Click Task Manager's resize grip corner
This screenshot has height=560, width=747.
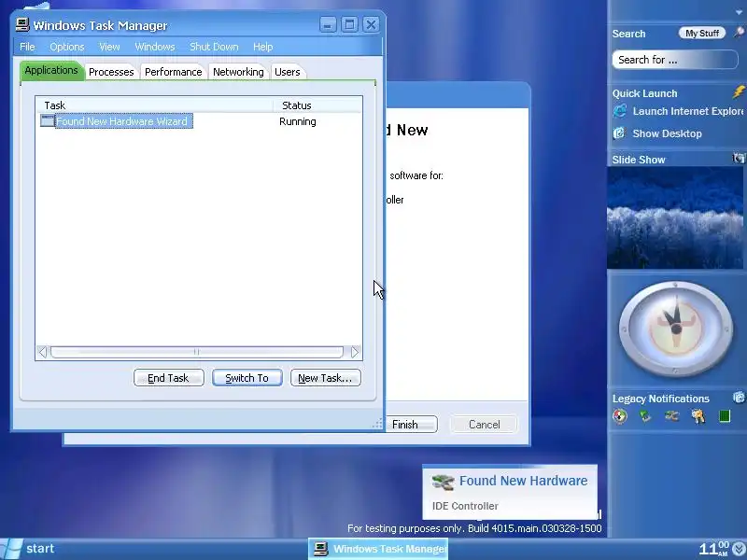tap(377, 424)
